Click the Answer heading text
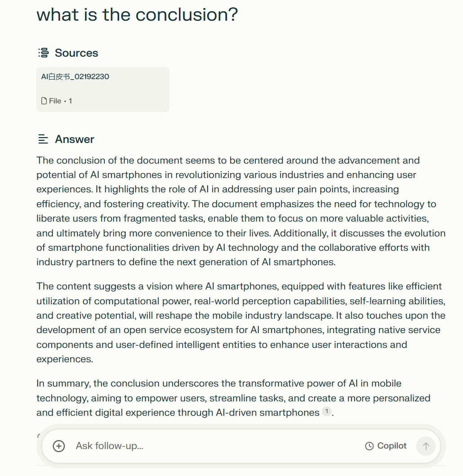The height and width of the screenshot is (476, 463). 75,139
